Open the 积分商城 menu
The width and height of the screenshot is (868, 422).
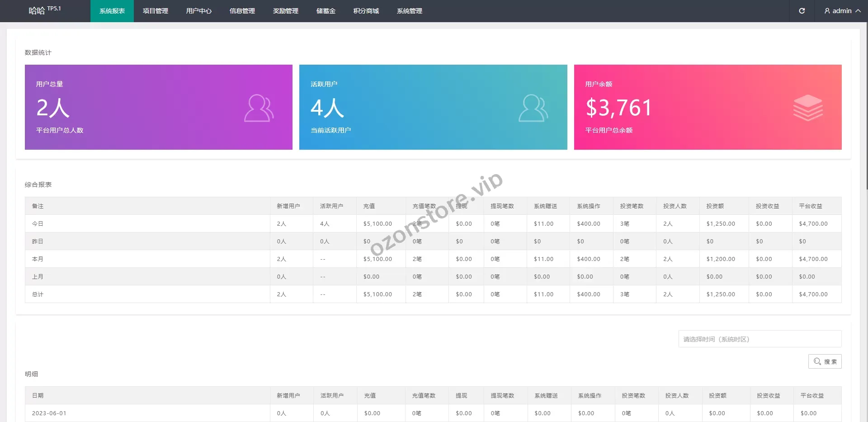point(366,11)
